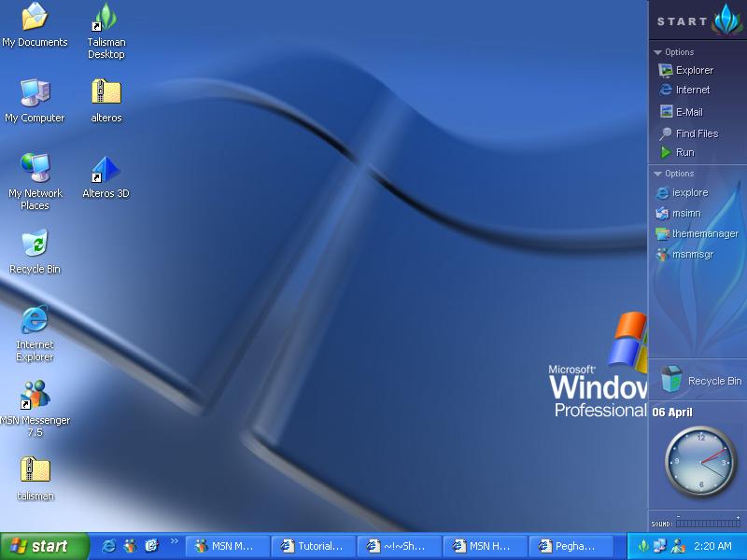Screen dimensions: 747x560
Task: Switch to the "MSN H..." taskbar window
Action: click(x=485, y=546)
